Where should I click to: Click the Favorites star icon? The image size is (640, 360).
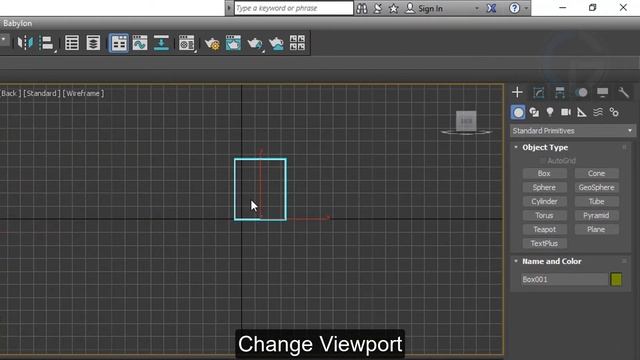pyautogui.click(x=393, y=8)
